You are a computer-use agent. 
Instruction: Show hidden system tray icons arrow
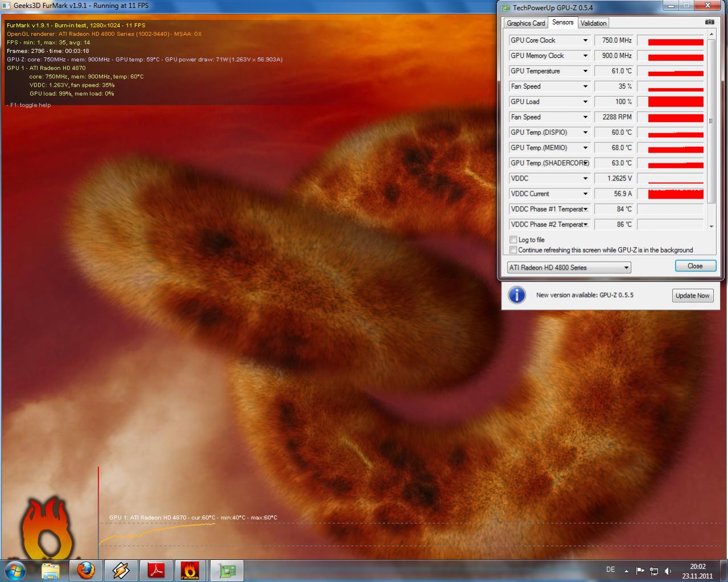coord(627,571)
